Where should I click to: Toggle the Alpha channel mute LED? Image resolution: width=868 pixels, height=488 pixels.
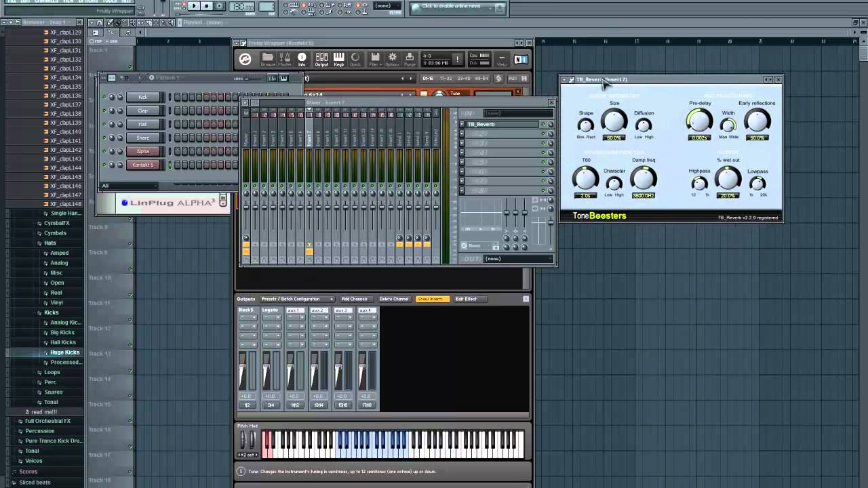pyautogui.click(x=104, y=151)
